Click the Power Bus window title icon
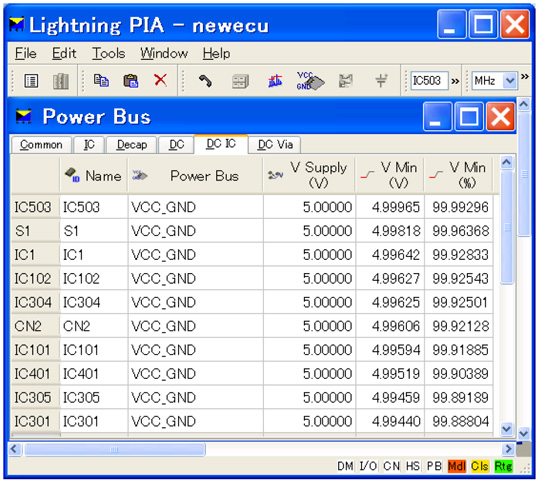Viewport: 540px width, 482px height. (23, 116)
